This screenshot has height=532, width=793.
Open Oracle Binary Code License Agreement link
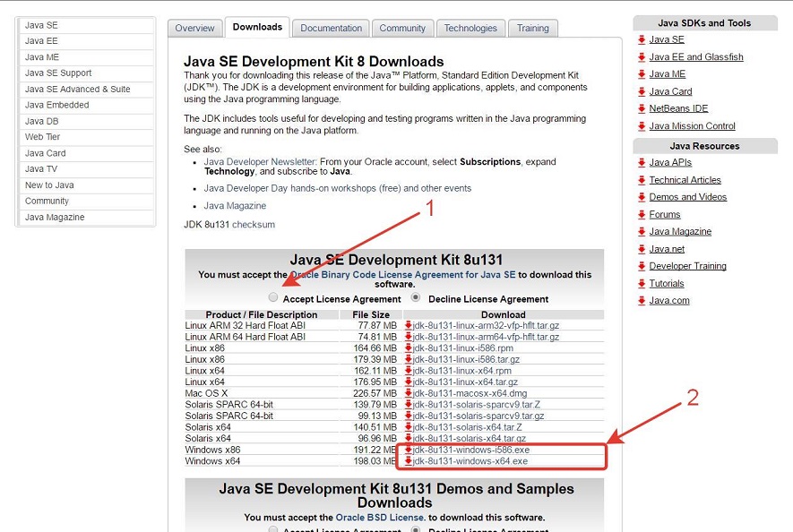tap(402, 275)
